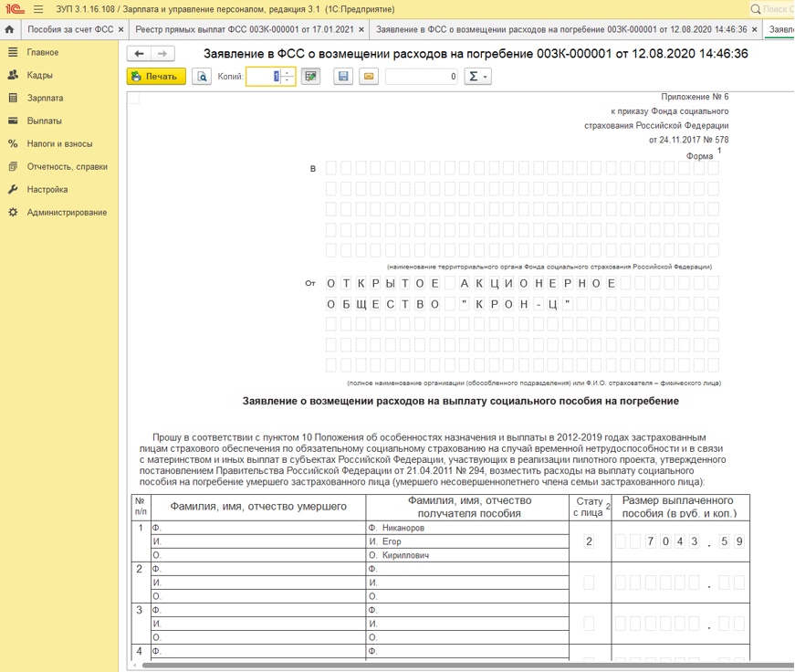Navigate back with the left arrow
795x672 pixels.
click(x=139, y=53)
